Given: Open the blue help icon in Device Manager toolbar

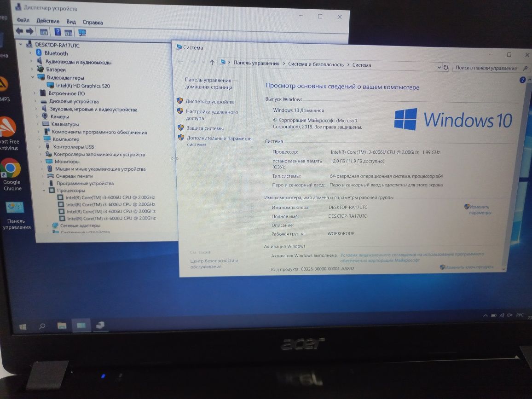Looking at the screenshot, I should click(58, 32).
